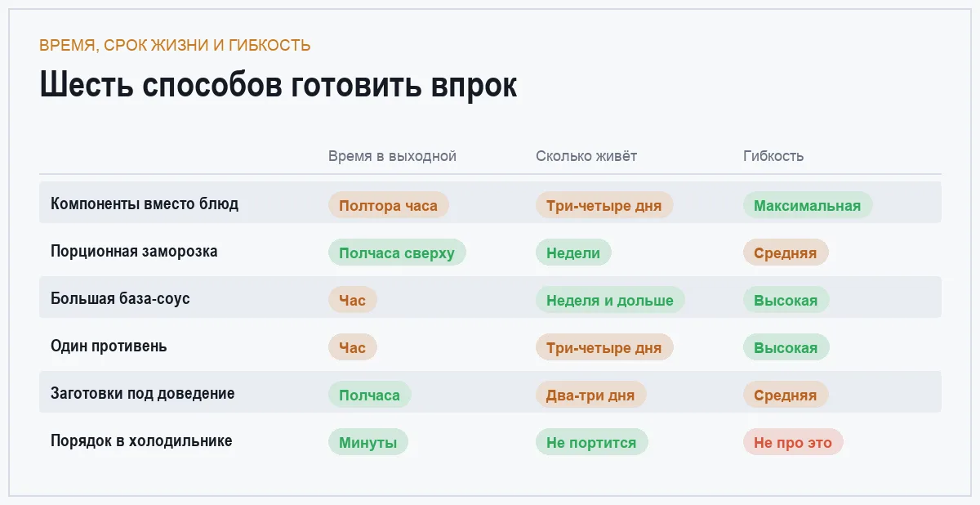Select row label "Порционная заморозка"

pyautogui.click(x=134, y=251)
